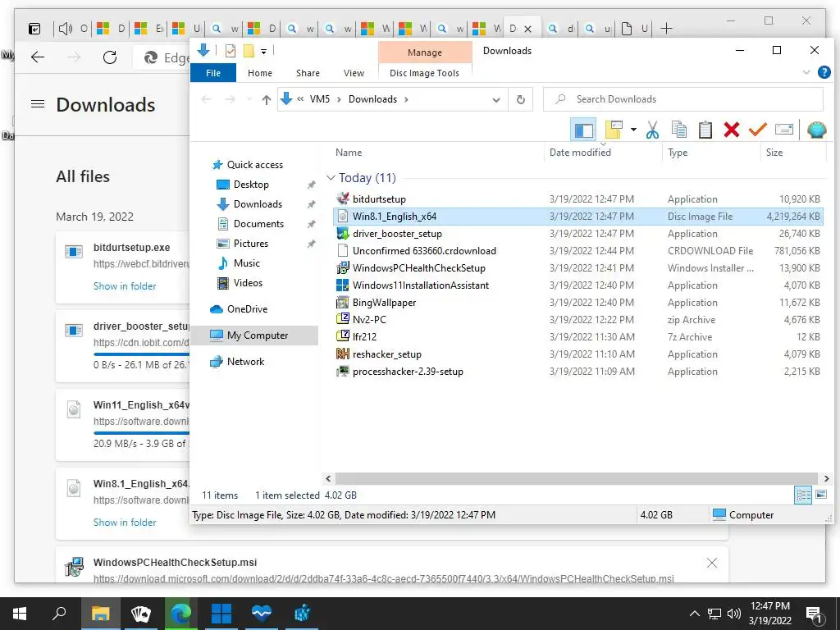
Task: Click the folder options icon in Explorer toolbar
Action: point(614,130)
